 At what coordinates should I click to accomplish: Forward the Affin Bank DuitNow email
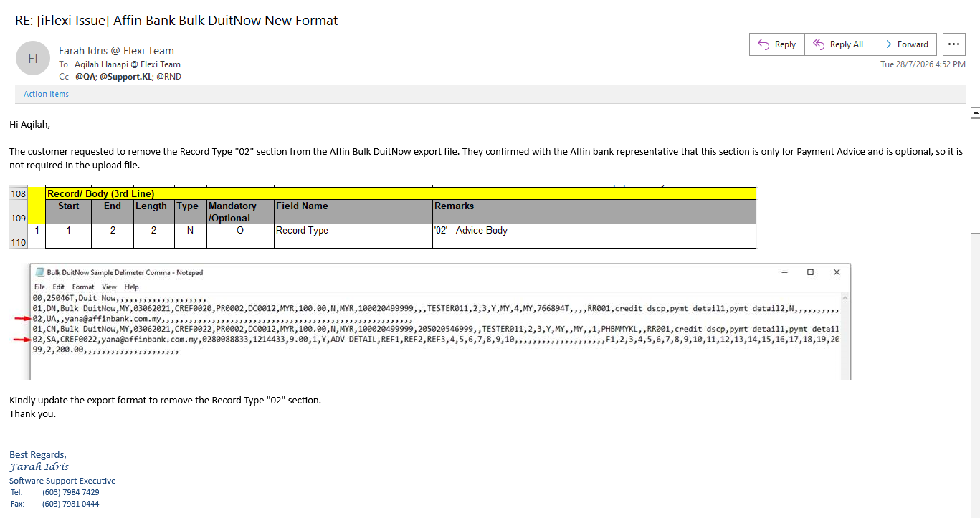905,44
